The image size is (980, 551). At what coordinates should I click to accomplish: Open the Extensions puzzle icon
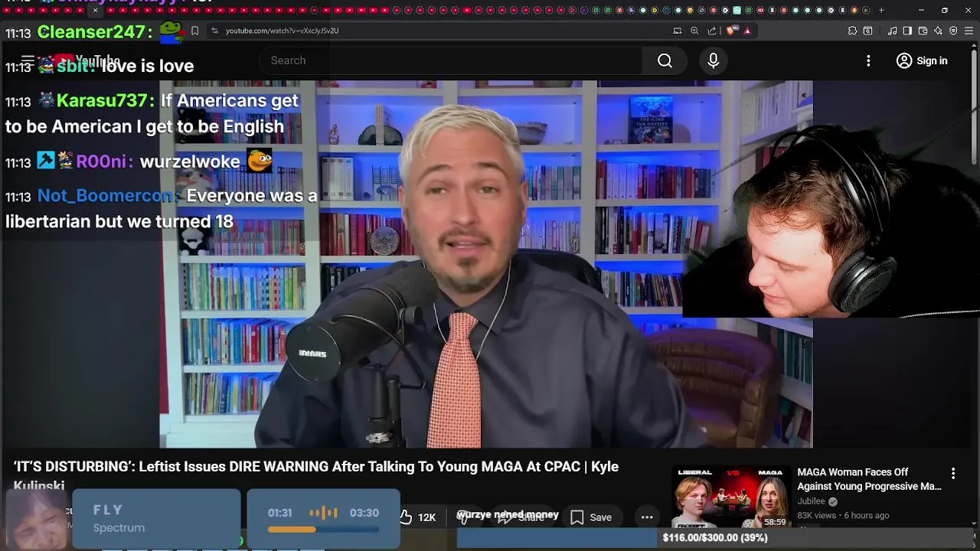[852, 31]
